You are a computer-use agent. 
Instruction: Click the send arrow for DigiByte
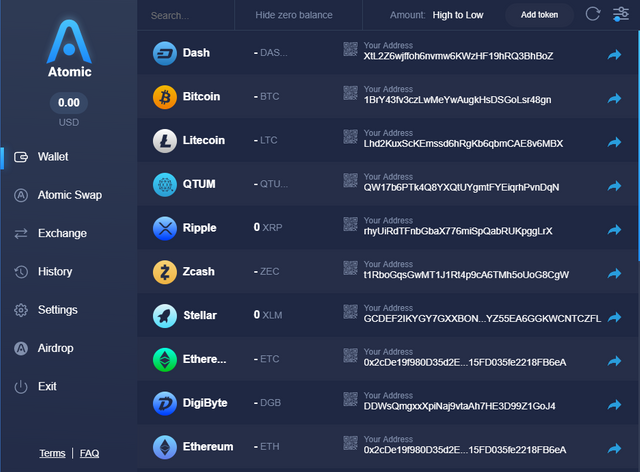tap(614, 405)
